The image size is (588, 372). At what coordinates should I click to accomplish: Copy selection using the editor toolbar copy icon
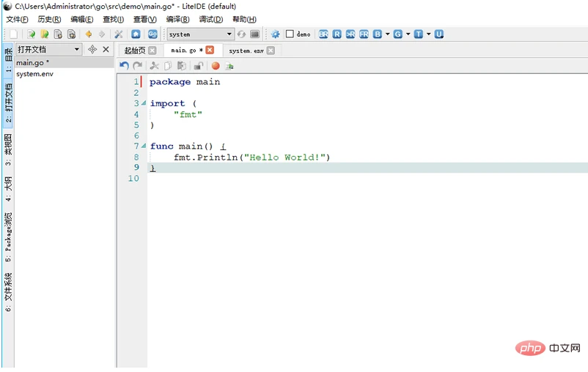tap(168, 66)
